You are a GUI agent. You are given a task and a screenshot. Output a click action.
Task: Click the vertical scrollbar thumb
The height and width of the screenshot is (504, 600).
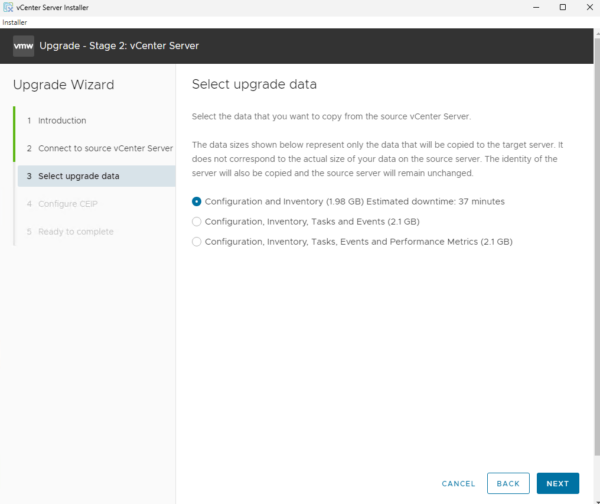tap(597, 245)
